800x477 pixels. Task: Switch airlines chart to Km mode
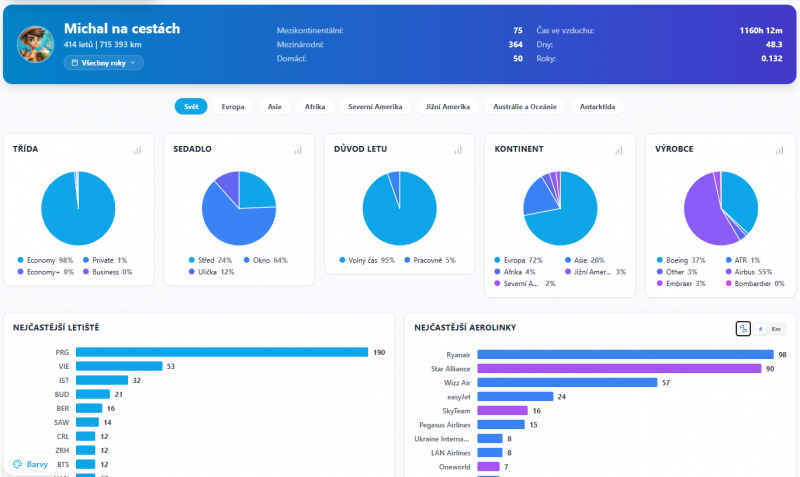tap(776, 329)
